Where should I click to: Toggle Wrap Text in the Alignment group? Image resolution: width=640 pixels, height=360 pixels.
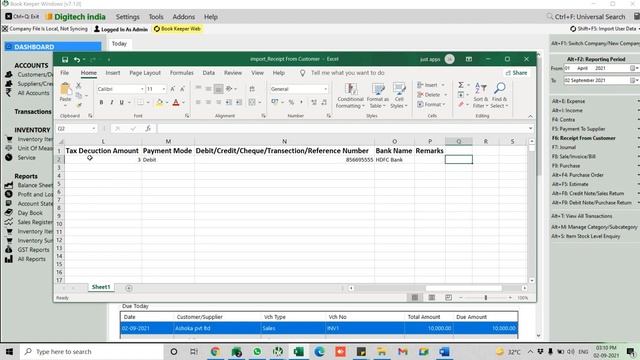[x=252, y=89]
